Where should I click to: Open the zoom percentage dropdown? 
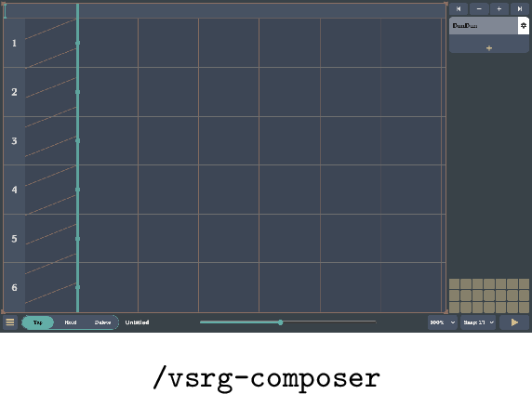pos(443,322)
